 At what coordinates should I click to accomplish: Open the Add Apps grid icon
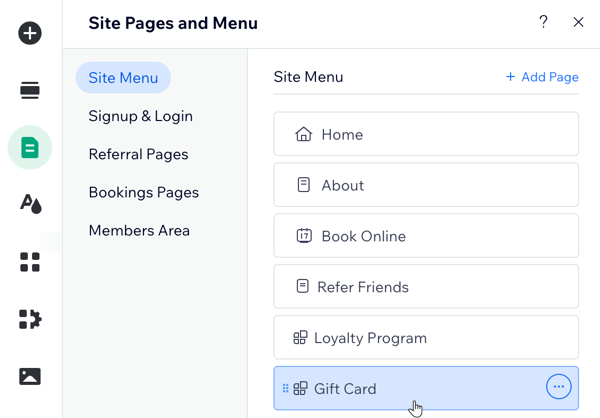(30, 262)
